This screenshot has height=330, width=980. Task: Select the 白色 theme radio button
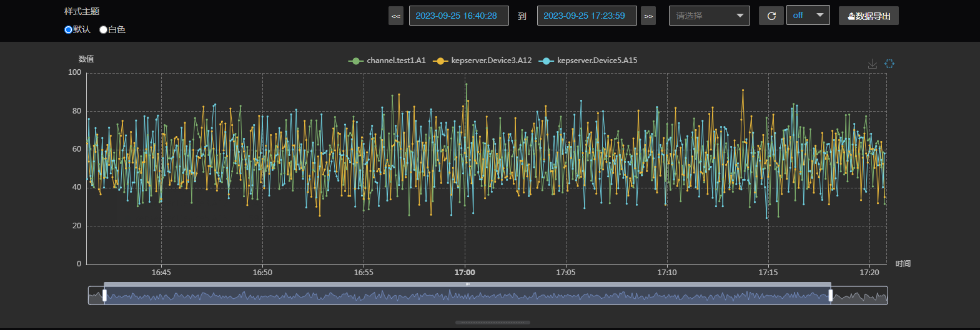pos(103,29)
